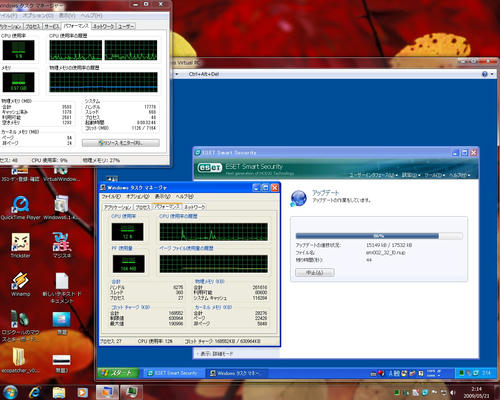Click the ESET update progress bar
This screenshot has width=500, height=400.
(379, 236)
